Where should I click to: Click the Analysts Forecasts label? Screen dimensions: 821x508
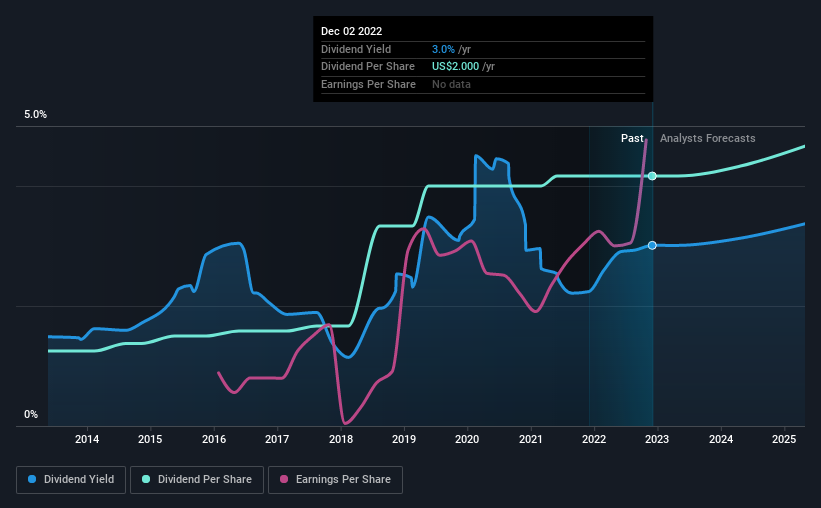pyautogui.click(x=707, y=138)
